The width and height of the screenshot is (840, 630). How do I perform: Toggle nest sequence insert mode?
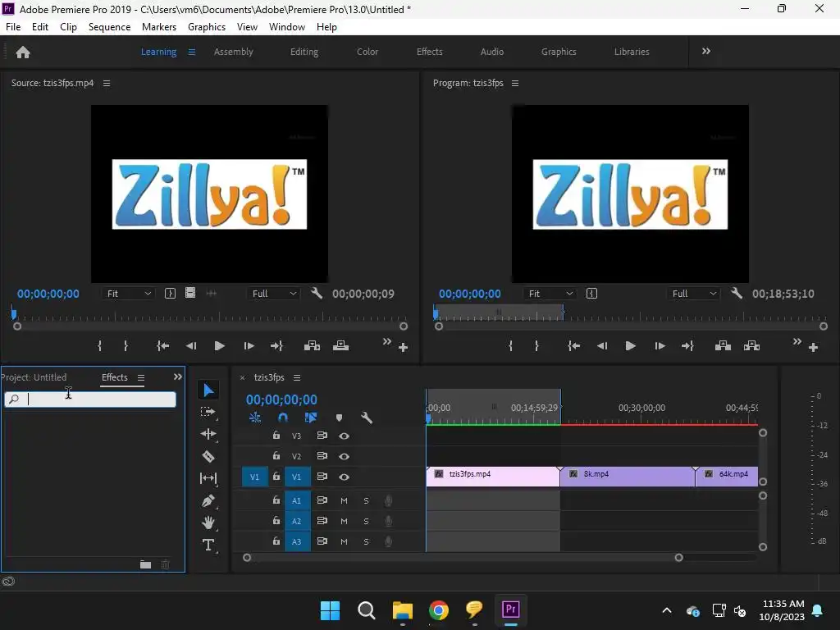(x=255, y=418)
